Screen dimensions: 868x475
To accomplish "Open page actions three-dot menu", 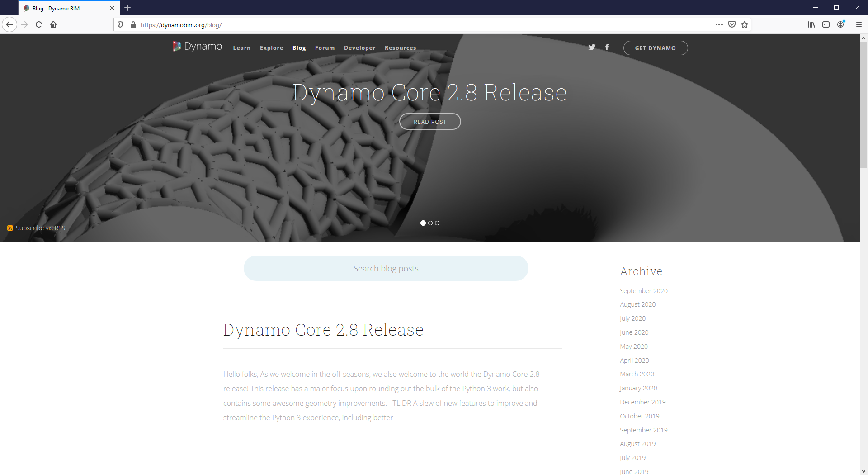I will click(719, 25).
